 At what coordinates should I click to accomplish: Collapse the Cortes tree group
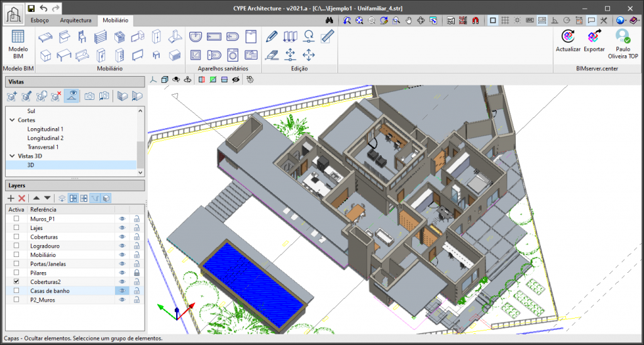coord(11,120)
